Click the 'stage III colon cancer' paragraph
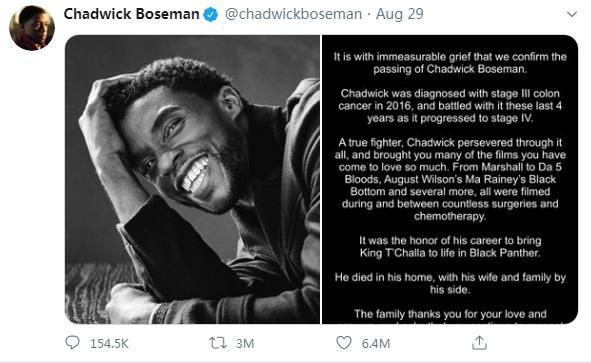 (450, 106)
